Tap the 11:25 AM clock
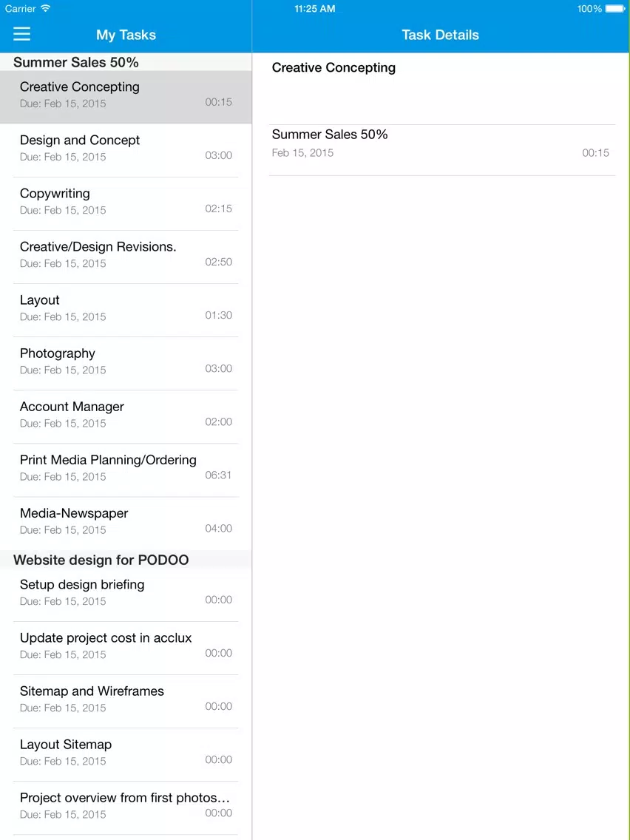This screenshot has height=840, width=630. click(x=314, y=9)
